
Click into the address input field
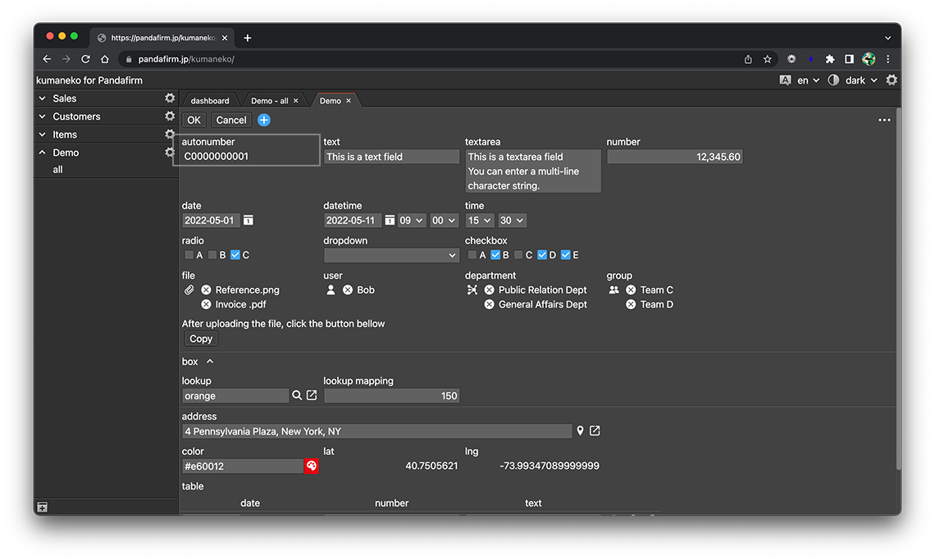point(376,431)
